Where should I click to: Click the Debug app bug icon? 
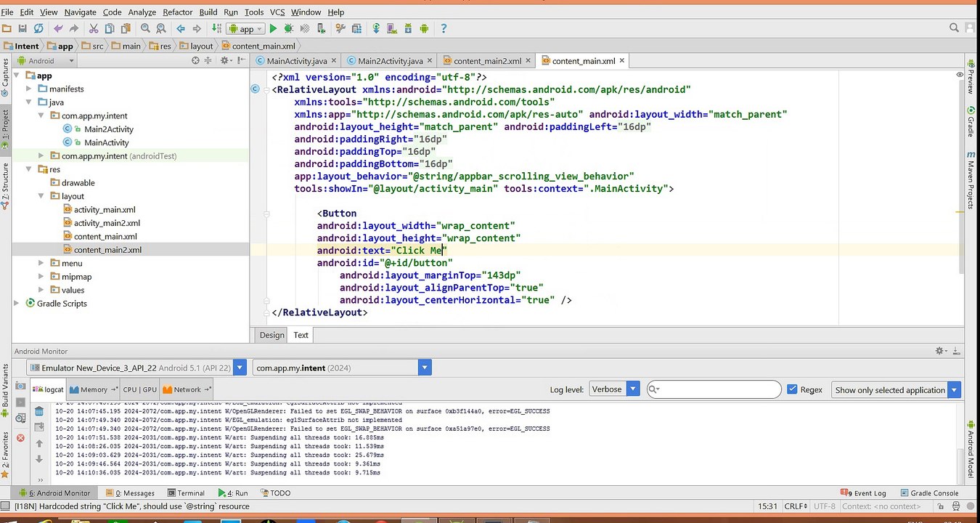pos(289,29)
